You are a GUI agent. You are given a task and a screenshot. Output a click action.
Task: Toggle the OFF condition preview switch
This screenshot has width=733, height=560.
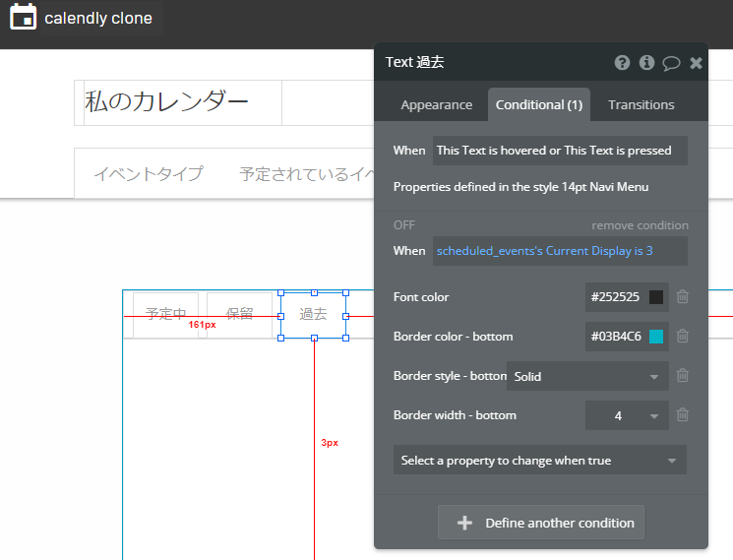404,225
